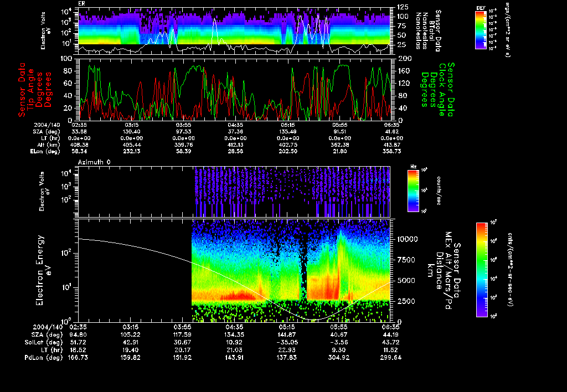Click the Electron Energy spectrogram panel
Viewport: 567px width, 392px height.
coord(234,270)
